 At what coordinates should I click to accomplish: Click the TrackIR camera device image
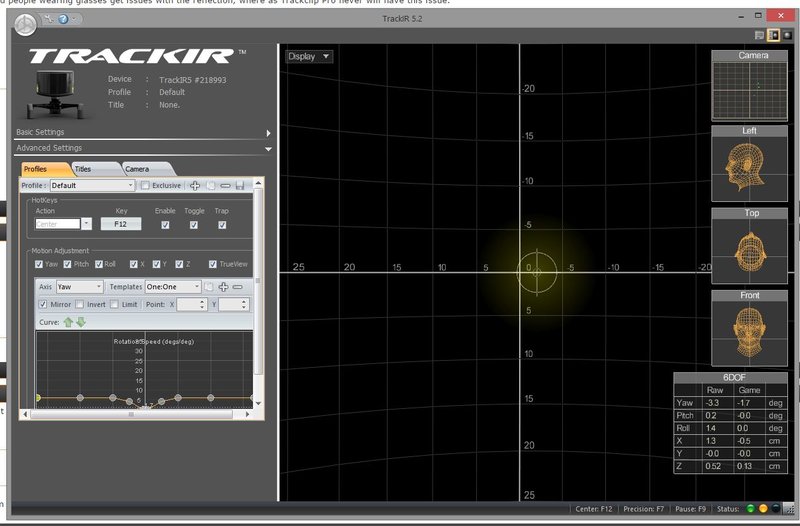click(55, 94)
